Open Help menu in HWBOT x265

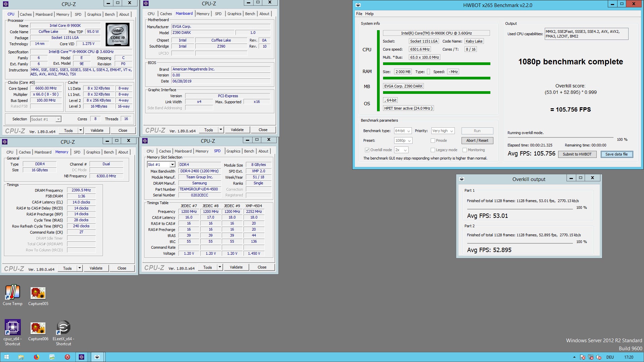pyautogui.click(x=369, y=14)
